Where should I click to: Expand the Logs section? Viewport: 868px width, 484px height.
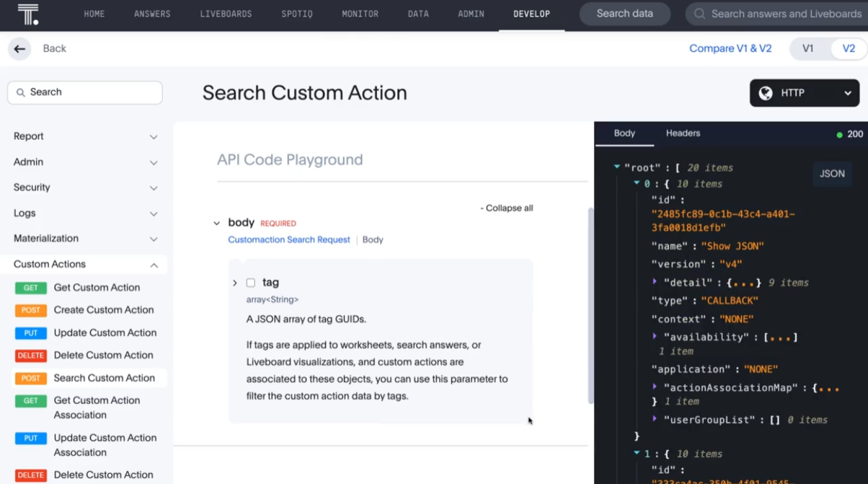85,213
